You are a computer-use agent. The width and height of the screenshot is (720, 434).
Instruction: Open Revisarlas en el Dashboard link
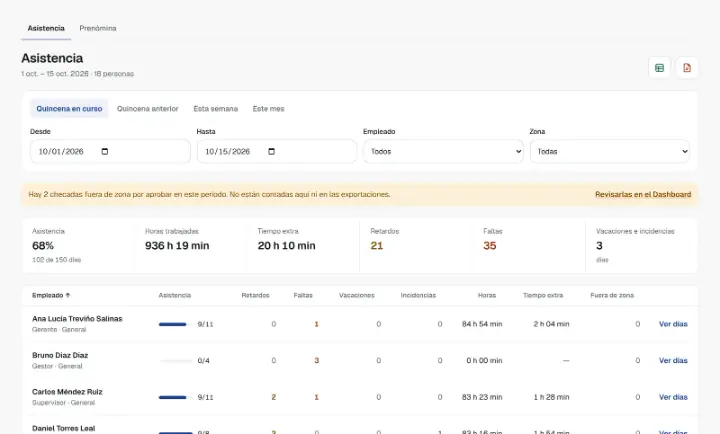[x=643, y=195]
